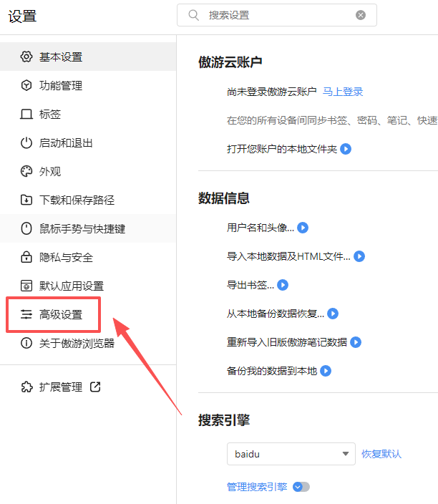Screen dimensions: 438x504
Task: Click arrow icon after 从本地备份数据恢复
Action: pyautogui.click(x=333, y=314)
